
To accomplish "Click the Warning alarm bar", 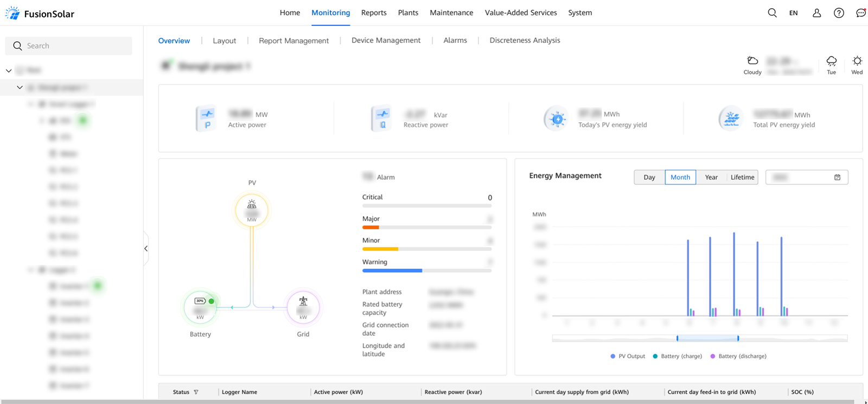I will tap(427, 270).
